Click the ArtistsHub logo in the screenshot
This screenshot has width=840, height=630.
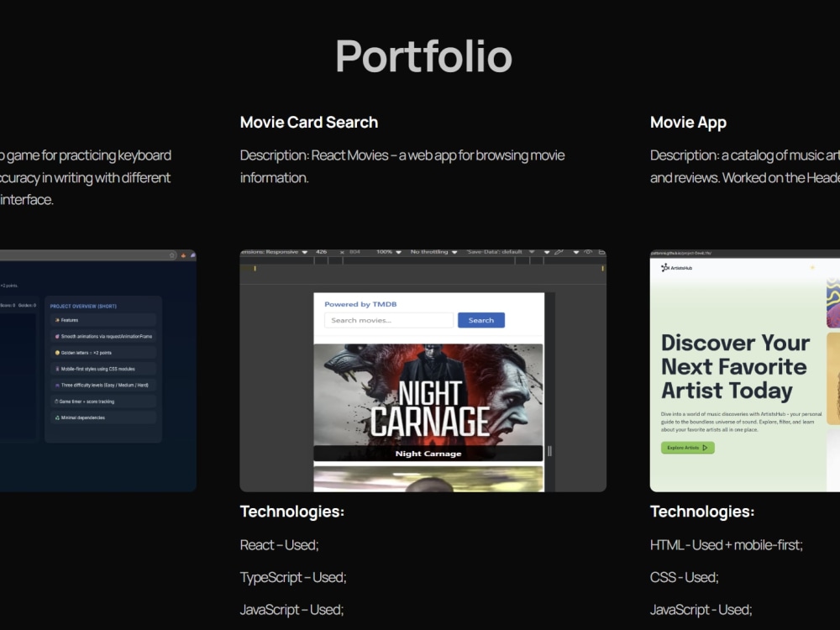click(x=676, y=267)
